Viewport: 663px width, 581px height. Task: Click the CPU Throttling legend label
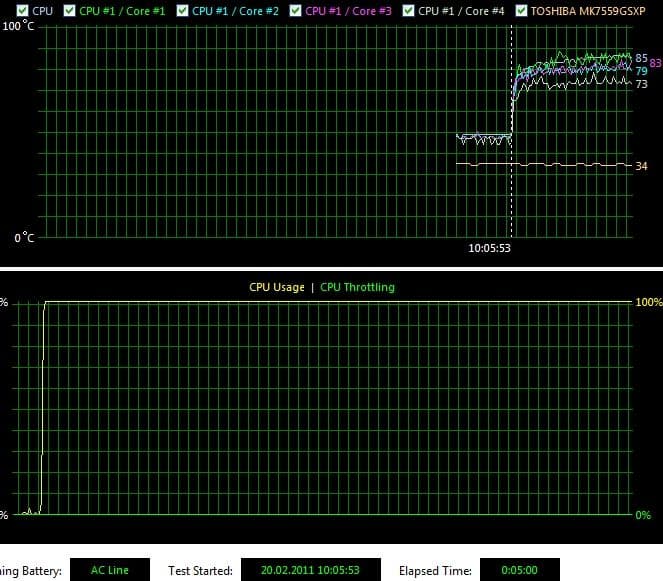click(x=357, y=288)
